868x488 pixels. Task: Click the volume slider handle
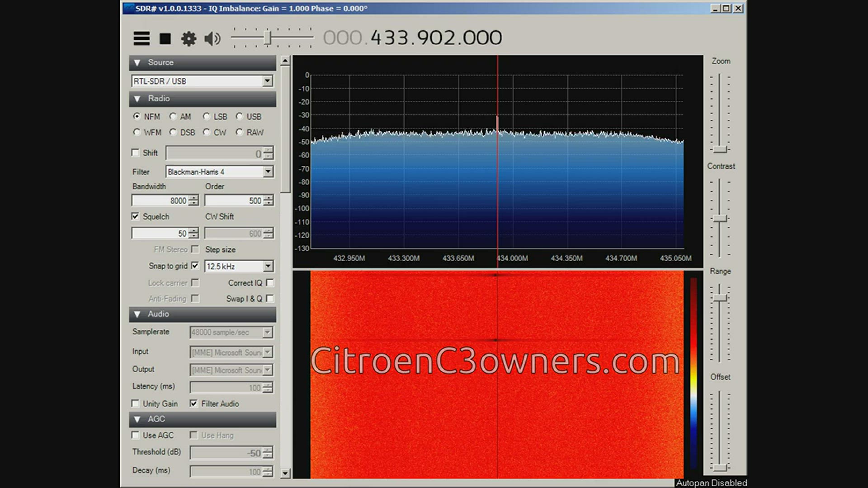pyautogui.click(x=268, y=38)
